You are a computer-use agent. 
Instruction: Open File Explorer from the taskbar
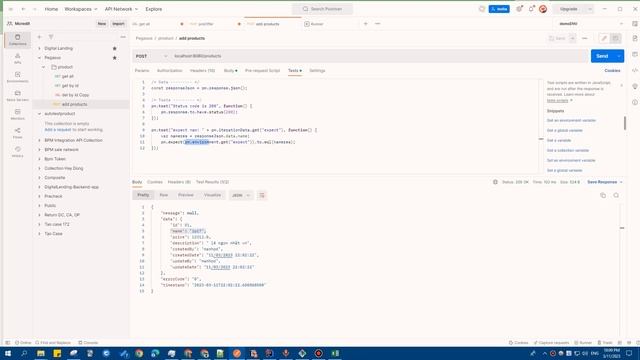coord(41,353)
